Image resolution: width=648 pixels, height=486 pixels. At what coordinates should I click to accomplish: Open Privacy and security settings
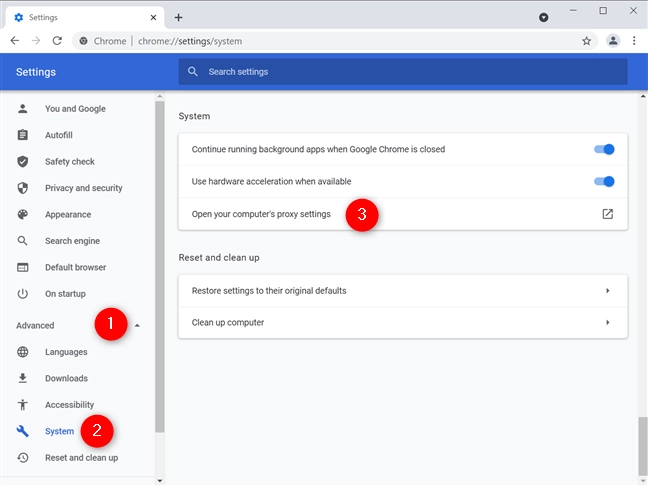coord(84,188)
